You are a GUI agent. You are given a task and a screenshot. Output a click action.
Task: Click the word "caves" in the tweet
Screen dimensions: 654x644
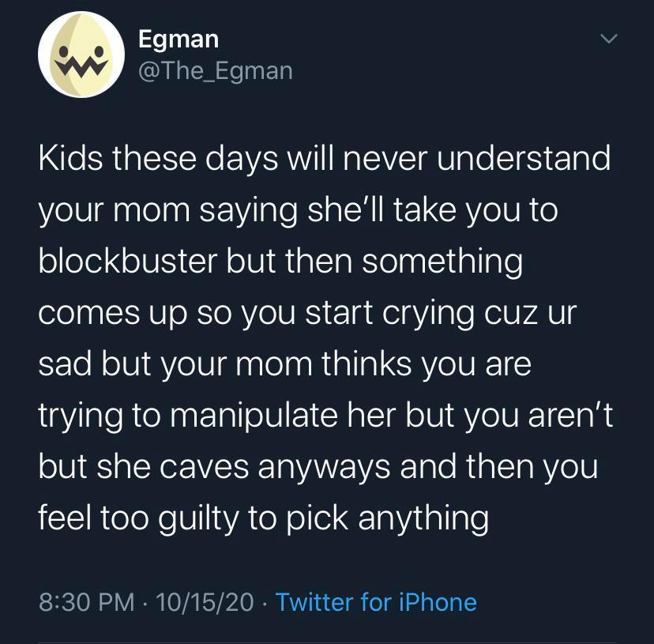click(209, 468)
